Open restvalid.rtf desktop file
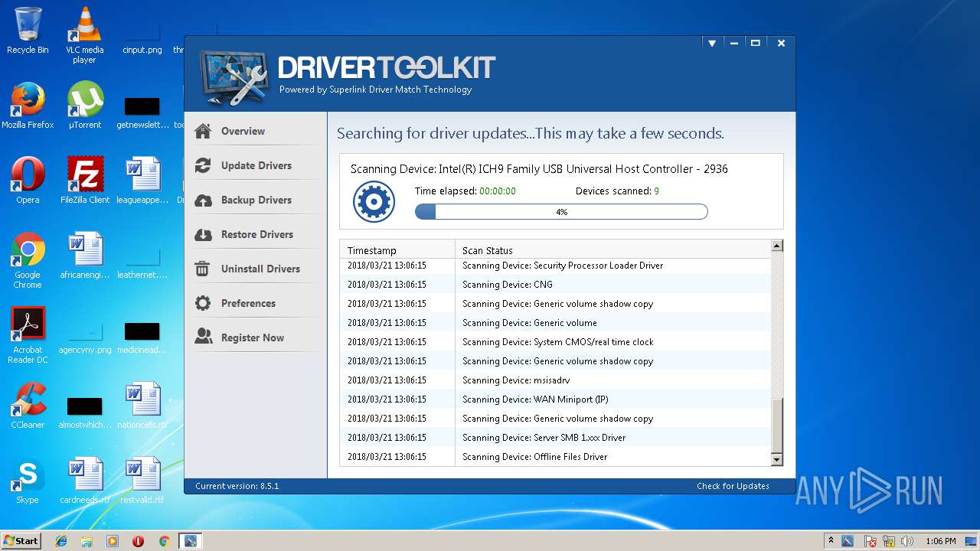This screenshot has height=551, width=980. click(x=142, y=481)
